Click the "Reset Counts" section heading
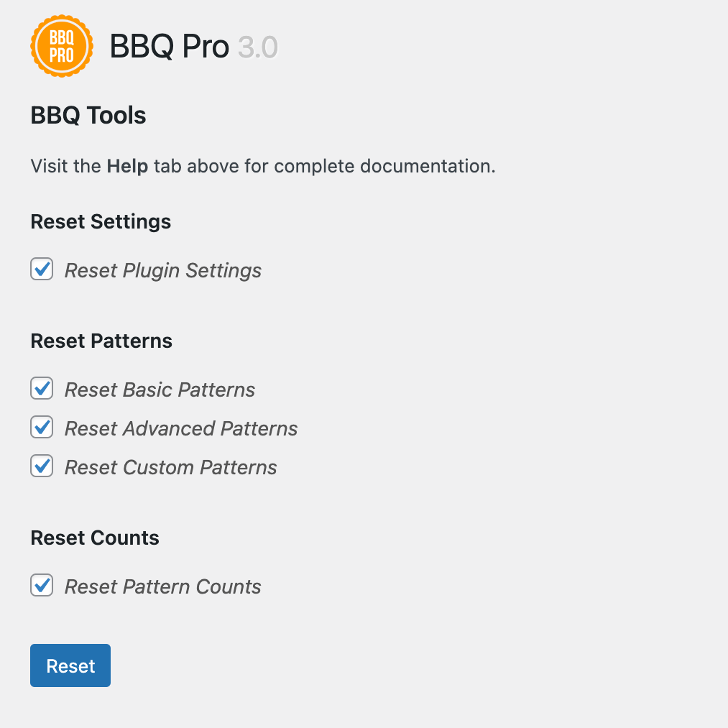 click(x=95, y=538)
